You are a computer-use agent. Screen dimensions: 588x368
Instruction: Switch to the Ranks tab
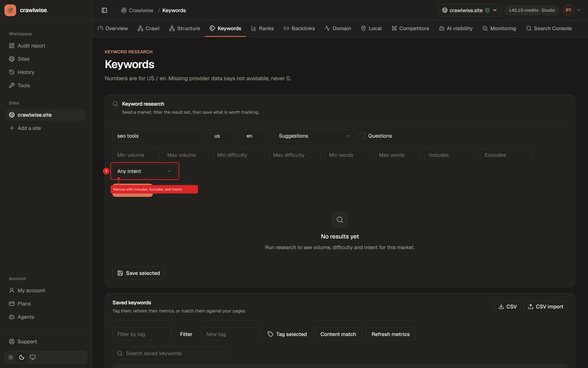pyautogui.click(x=262, y=29)
